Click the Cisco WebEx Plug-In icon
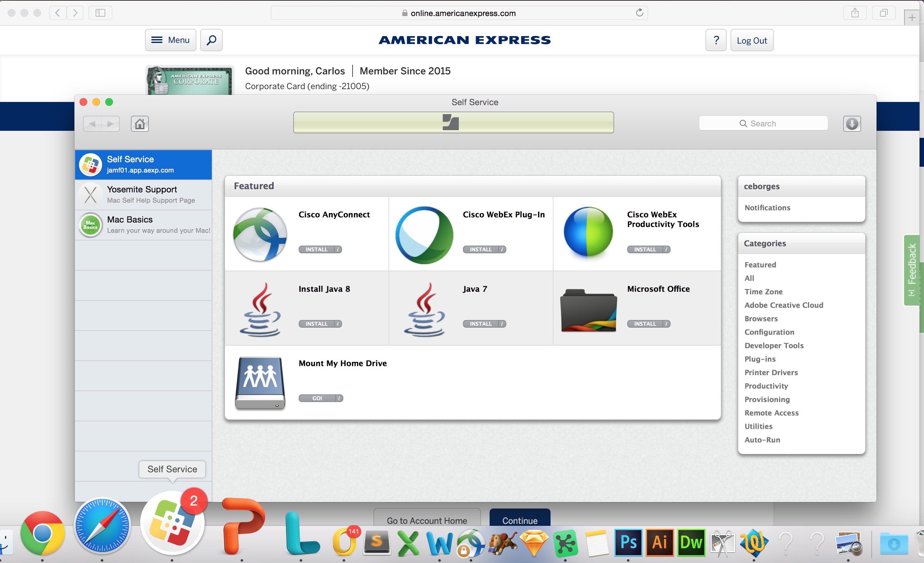The width and height of the screenshot is (924, 563). (424, 235)
